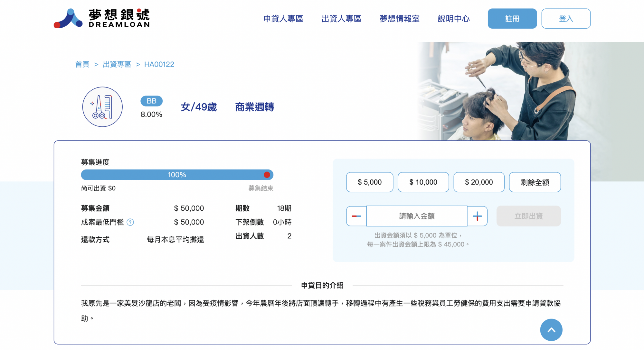Click the 立即出資 invest now button
Viewport: 644px width, 350px height.
[528, 216]
